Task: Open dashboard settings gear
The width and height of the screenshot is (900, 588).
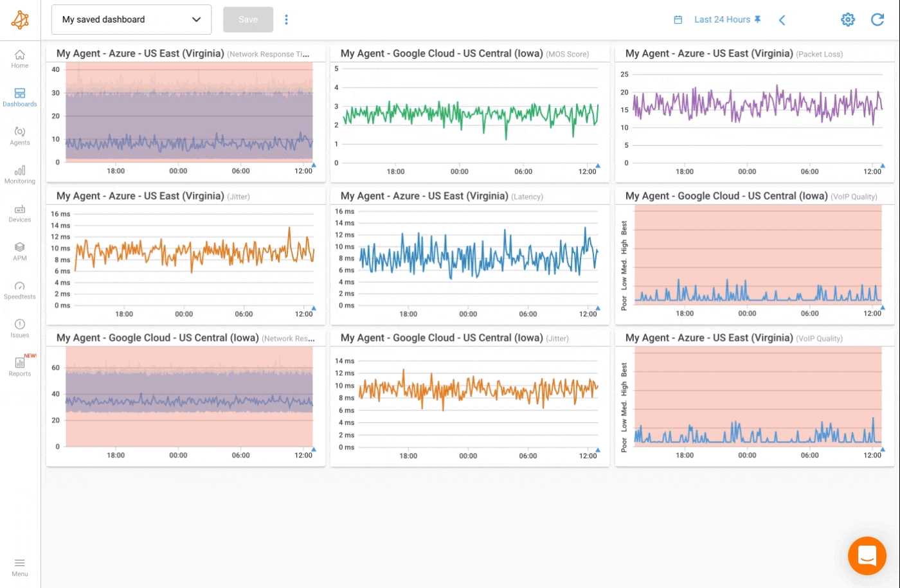Action: click(x=848, y=20)
